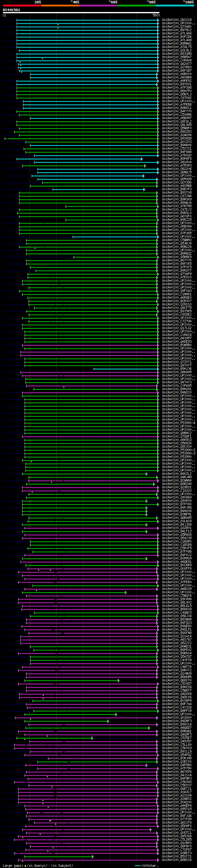Viewport: 197px width, 868px height.
Task: Click the cyan ~100% identity legend segment
Action: click(x=175, y=6)
